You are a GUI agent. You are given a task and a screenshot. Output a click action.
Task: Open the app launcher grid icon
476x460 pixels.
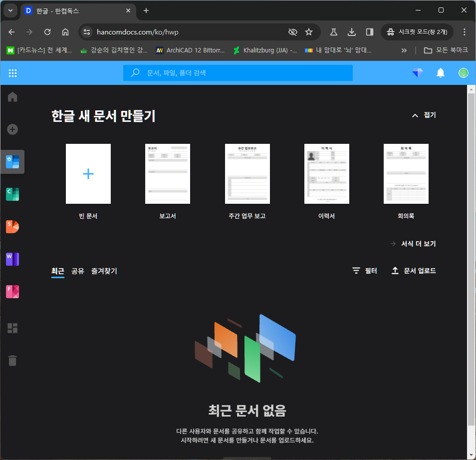(x=12, y=73)
